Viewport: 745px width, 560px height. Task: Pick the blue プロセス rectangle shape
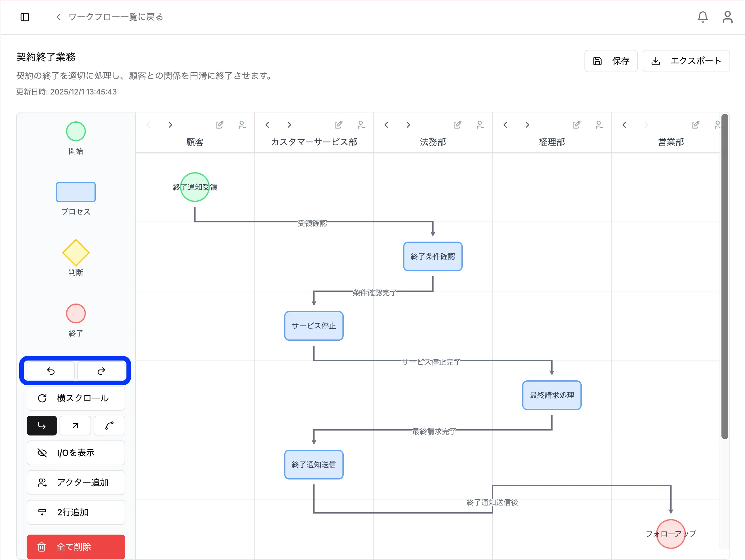click(x=76, y=192)
